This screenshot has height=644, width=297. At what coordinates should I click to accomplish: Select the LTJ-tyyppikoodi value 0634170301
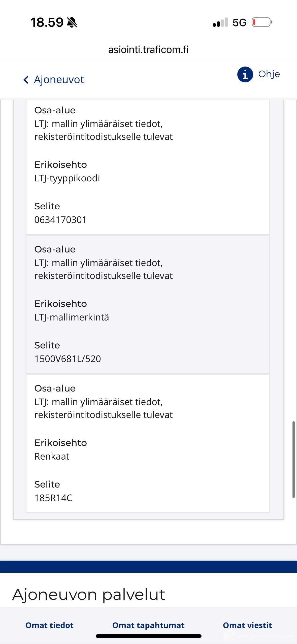tap(60, 220)
